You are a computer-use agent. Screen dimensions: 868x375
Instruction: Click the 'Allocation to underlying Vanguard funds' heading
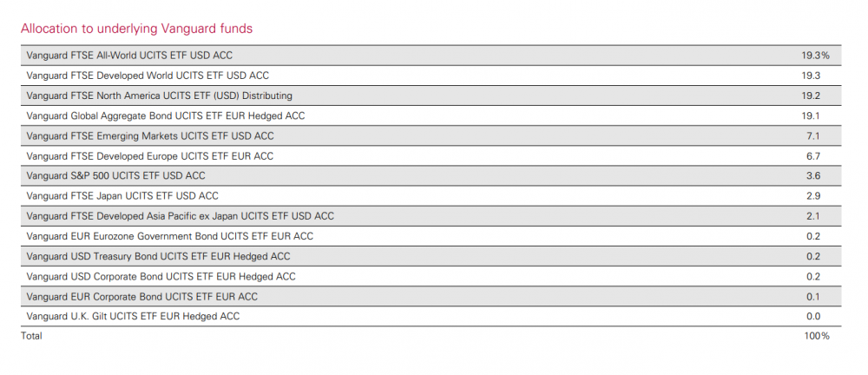(x=136, y=29)
